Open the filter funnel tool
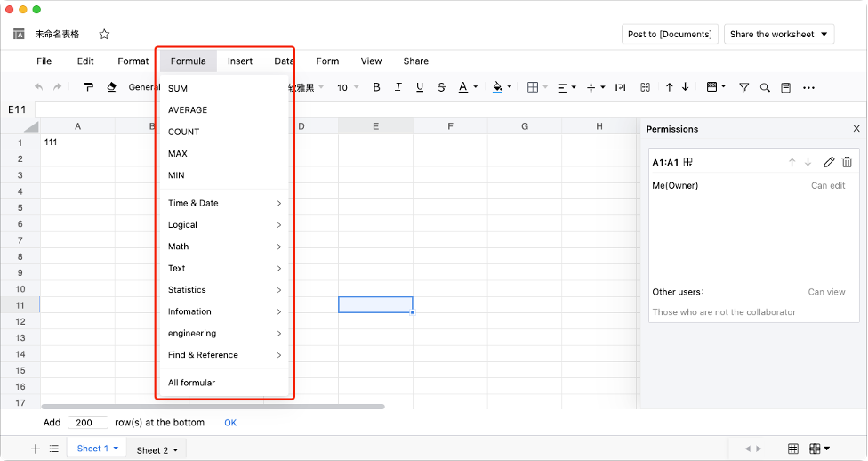Screen dimensions: 868x461 (743, 87)
